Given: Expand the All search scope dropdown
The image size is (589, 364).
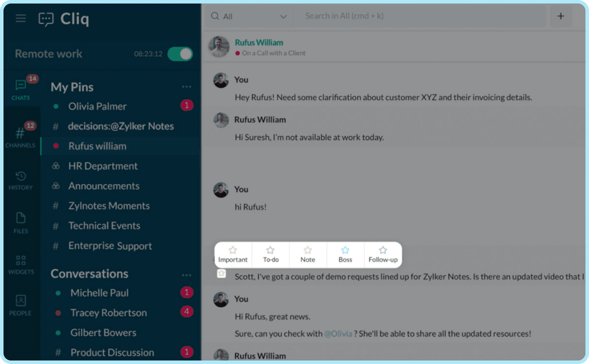Looking at the screenshot, I should coord(249,16).
